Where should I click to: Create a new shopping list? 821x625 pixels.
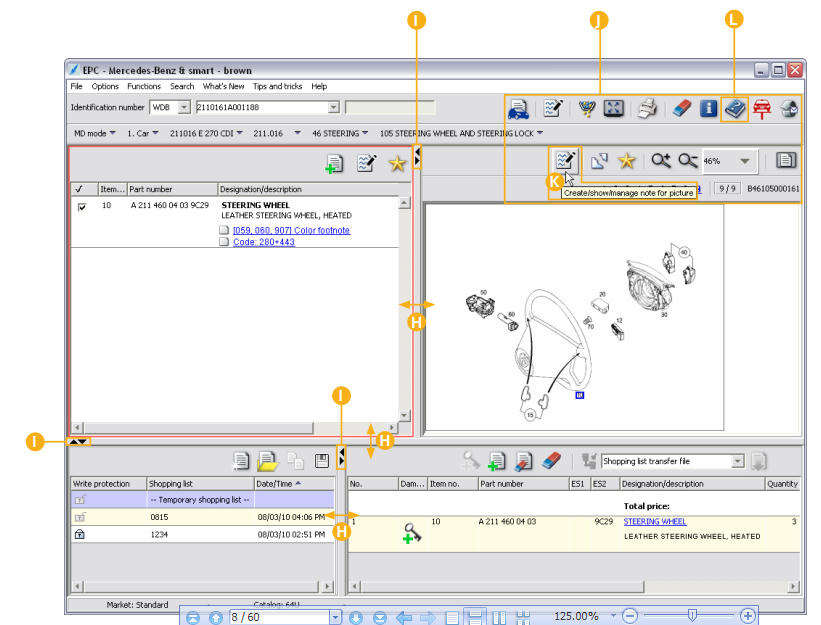241,461
